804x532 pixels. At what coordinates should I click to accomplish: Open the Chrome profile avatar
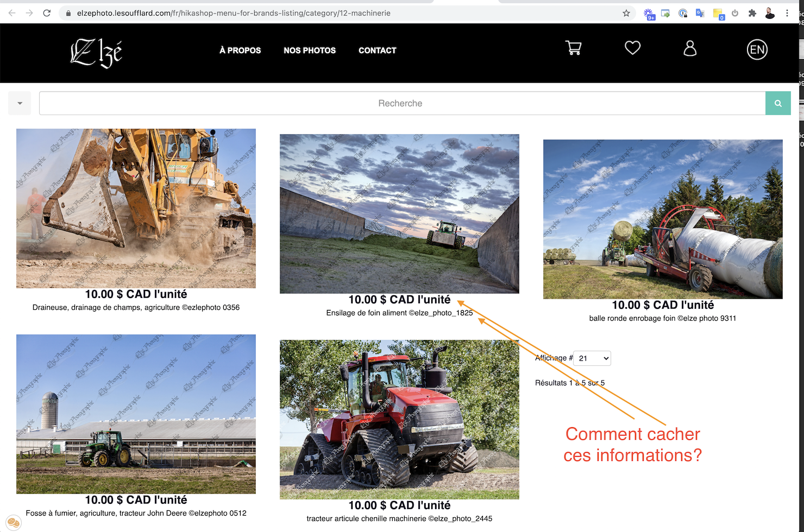[770, 13]
